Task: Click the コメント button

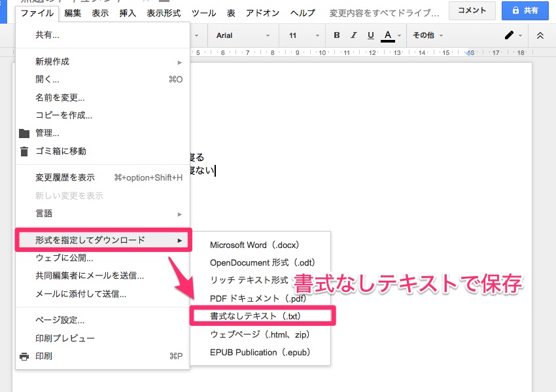Action: 472,10
